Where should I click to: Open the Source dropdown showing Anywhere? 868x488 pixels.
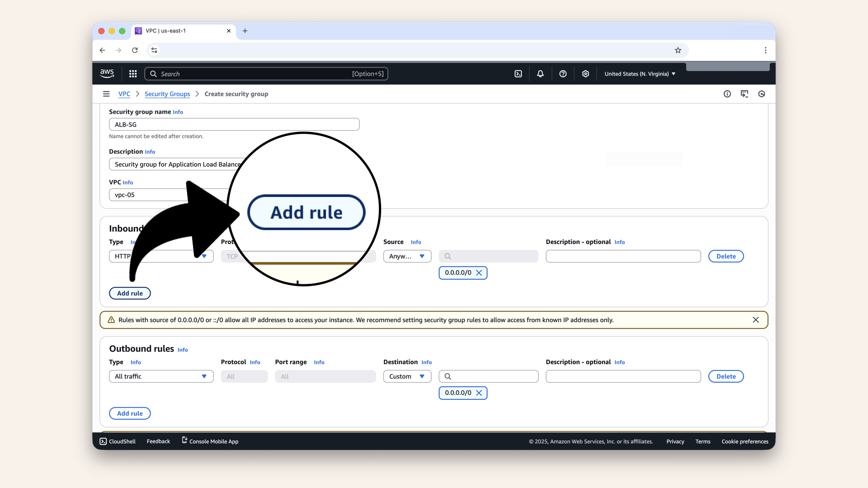(x=406, y=256)
